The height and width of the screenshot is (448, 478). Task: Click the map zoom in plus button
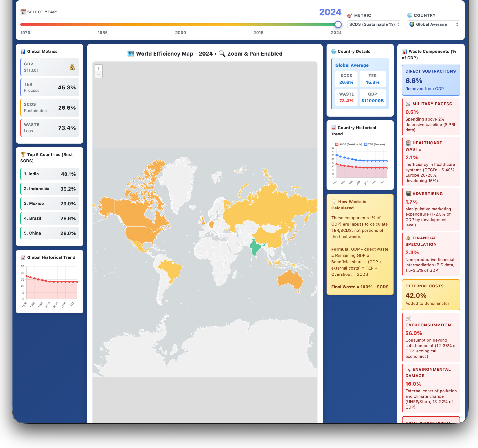[x=99, y=68]
